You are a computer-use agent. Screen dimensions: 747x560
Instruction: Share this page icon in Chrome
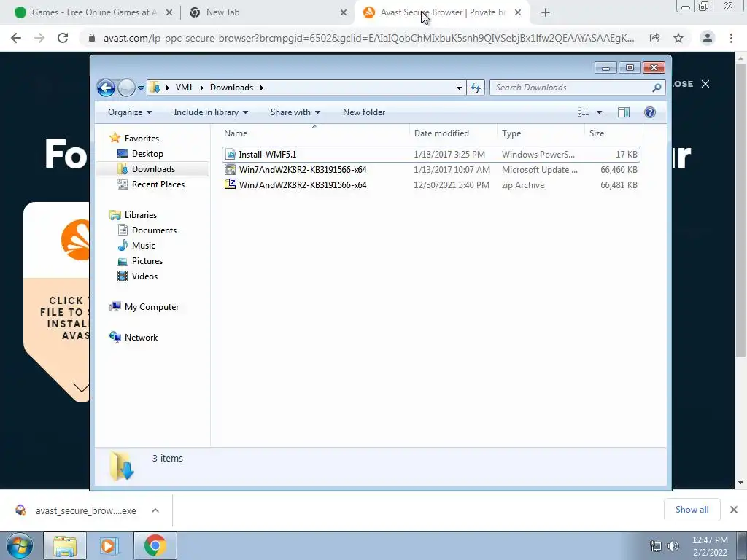pyautogui.click(x=654, y=38)
